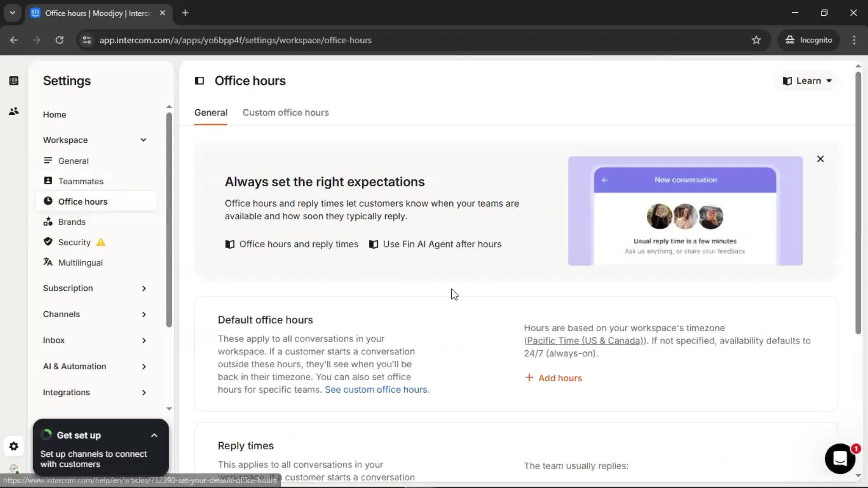868x488 pixels.
Task: Click the New conversation preview image
Action: click(x=685, y=211)
